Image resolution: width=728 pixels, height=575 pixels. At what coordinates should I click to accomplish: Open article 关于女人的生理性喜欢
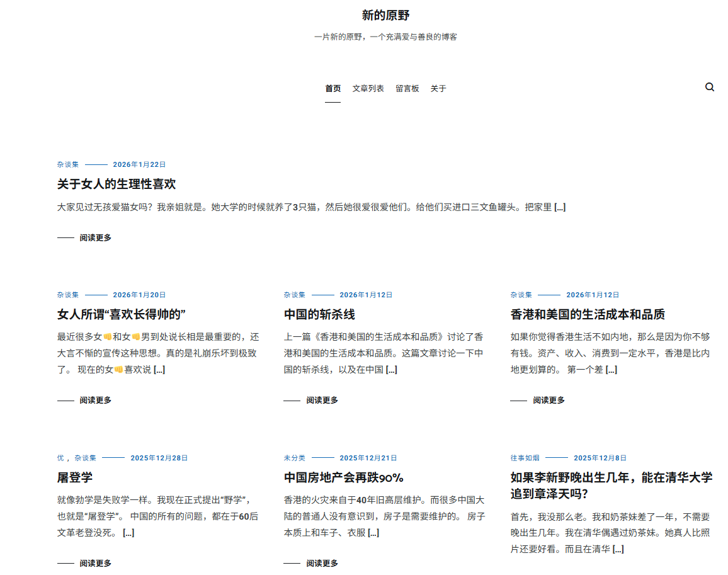[117, 184]
